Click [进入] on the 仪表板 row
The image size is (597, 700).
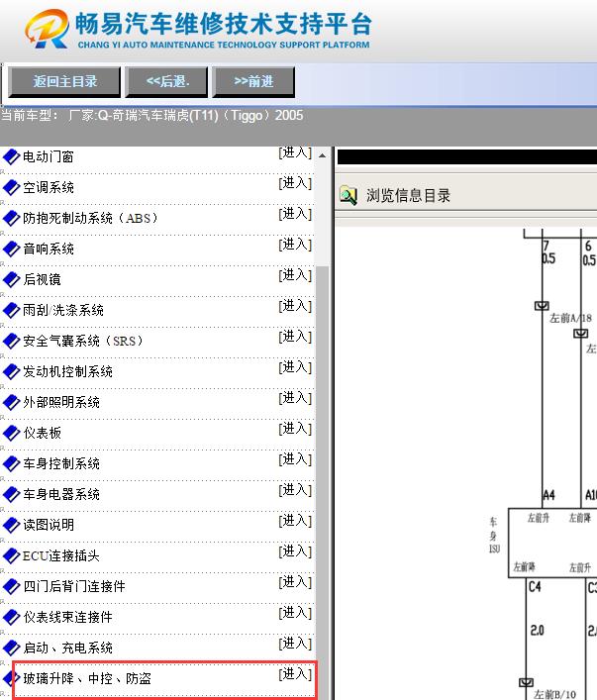[295, 429]
